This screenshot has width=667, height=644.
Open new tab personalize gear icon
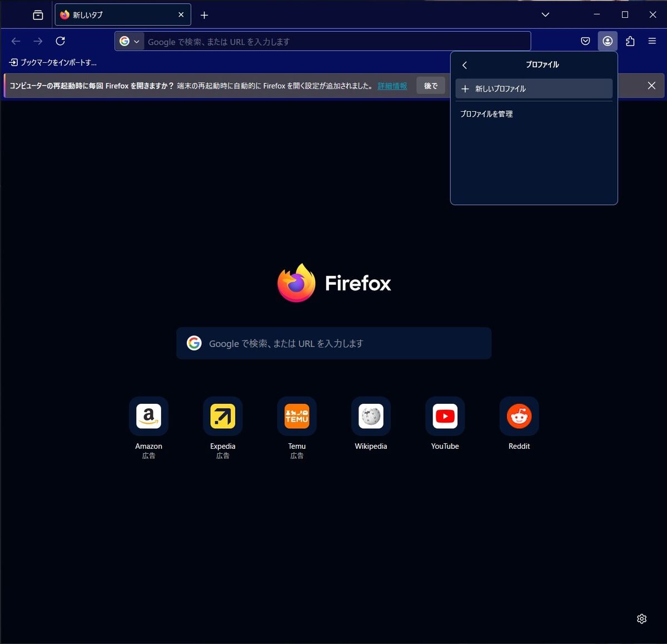[641, 619]
